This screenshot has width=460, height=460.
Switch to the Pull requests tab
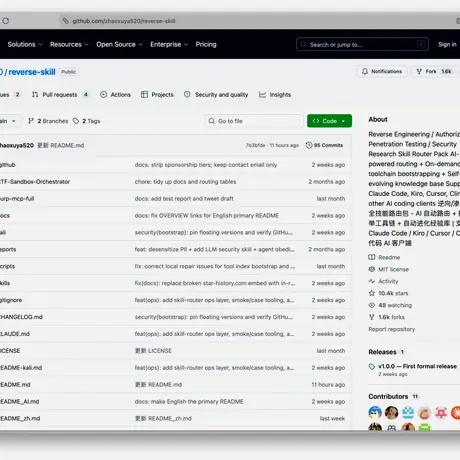point(60,95)
